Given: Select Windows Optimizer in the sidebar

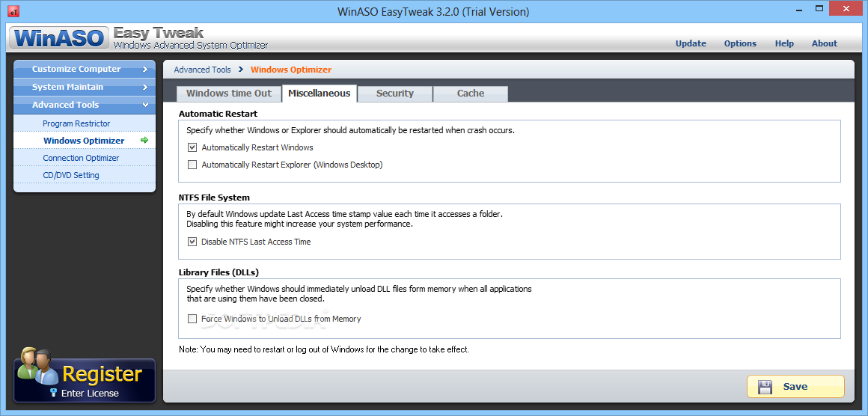Looking at the screenshot, I should click(84, 141).
